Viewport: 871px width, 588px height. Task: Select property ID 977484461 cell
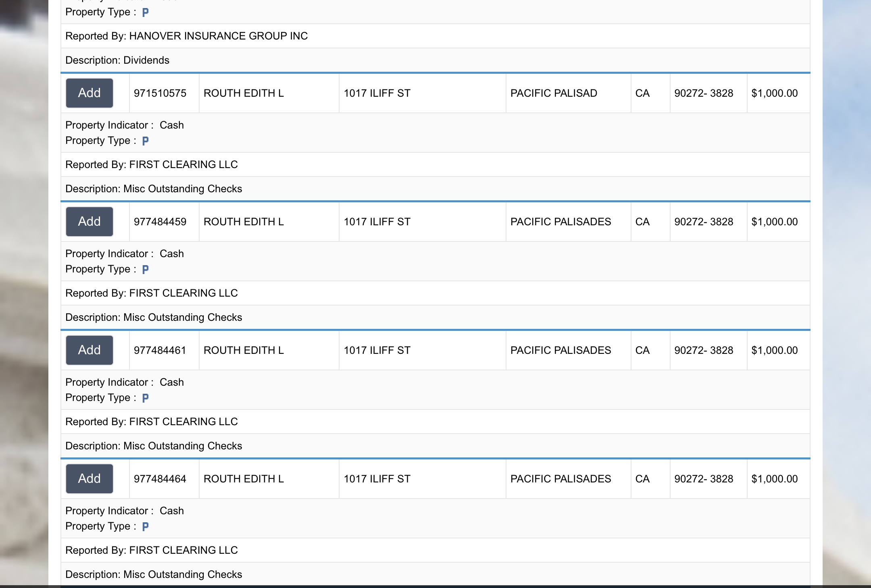(x=164, y=350)
